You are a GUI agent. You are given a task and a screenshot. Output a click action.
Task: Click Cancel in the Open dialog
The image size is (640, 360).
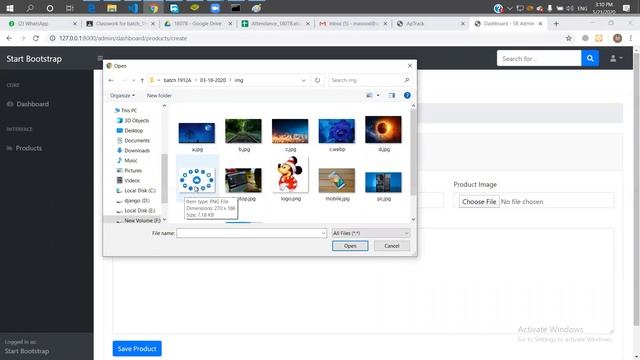point(391,246)
